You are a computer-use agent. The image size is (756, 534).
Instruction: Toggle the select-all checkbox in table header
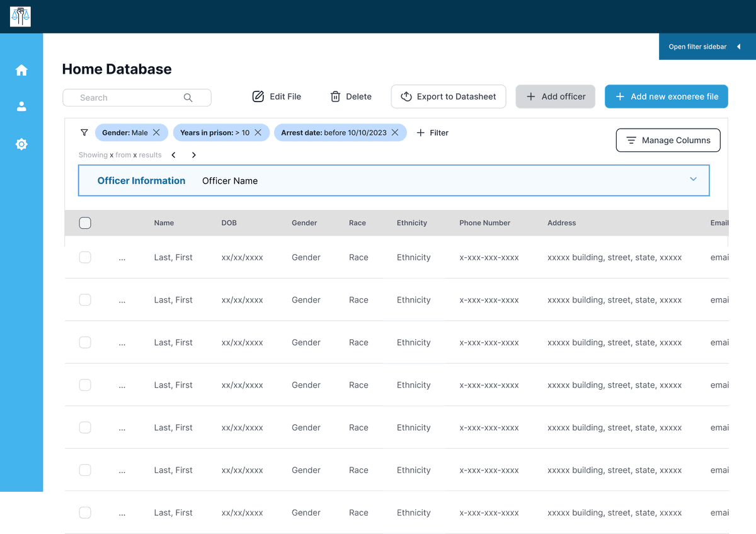click(85, 223)
